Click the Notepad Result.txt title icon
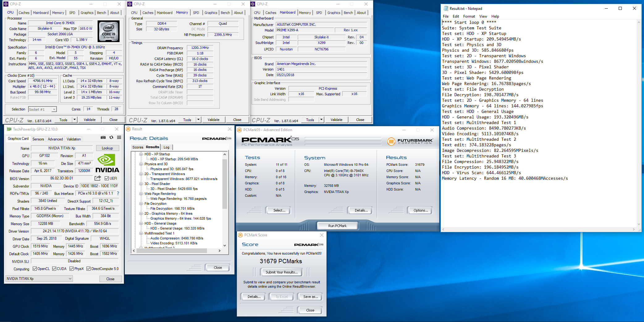This screenshot has width=644, height=322. [x=446, y=9]
